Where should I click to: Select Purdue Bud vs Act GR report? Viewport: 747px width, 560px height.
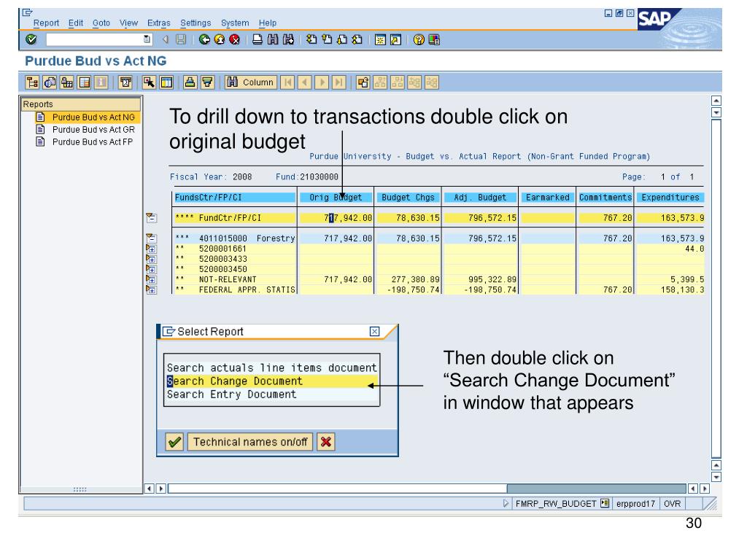(93, 130)
